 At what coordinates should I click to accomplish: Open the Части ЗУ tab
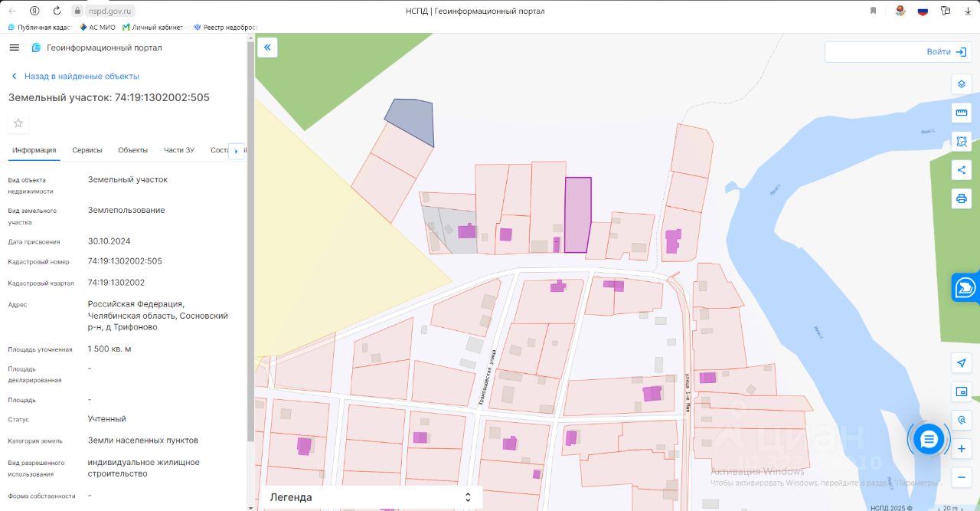point(178,150)
